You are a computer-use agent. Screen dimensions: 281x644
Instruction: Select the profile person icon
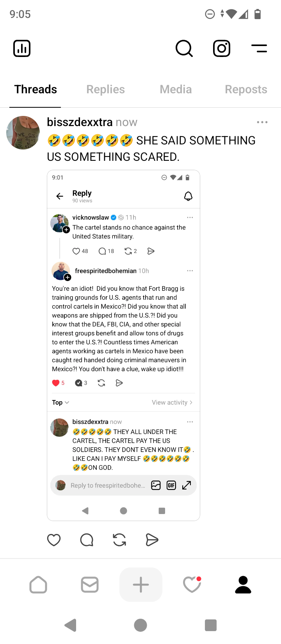click(x=243, y=585)
